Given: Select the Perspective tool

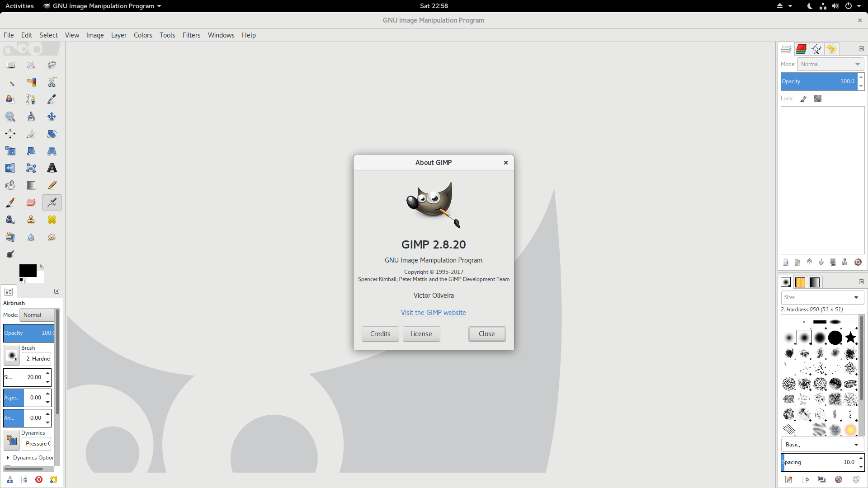Looking at the screenshot, I should (x=52, y=151).
